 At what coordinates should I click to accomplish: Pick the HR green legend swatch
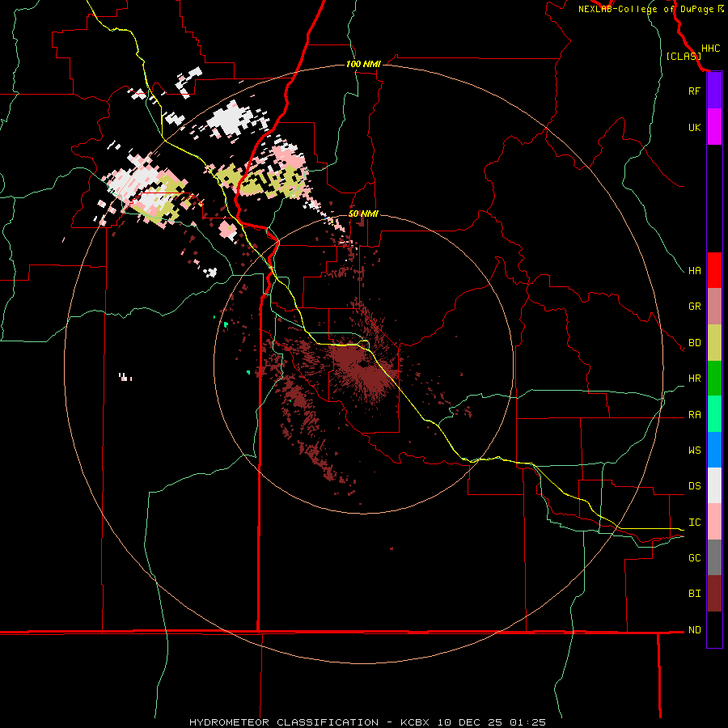(714, 379)
